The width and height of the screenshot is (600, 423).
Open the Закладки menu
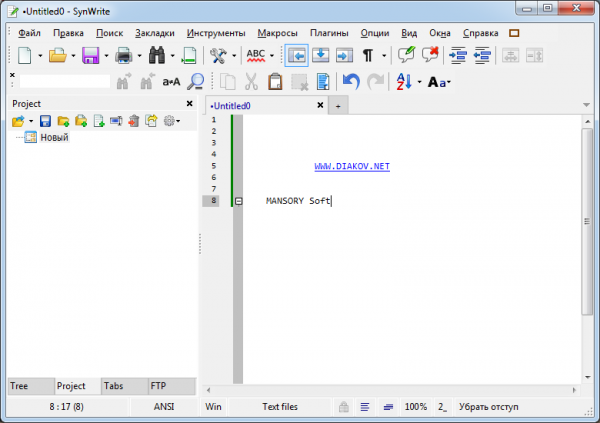pyautogui.click(x=155, y=33)
